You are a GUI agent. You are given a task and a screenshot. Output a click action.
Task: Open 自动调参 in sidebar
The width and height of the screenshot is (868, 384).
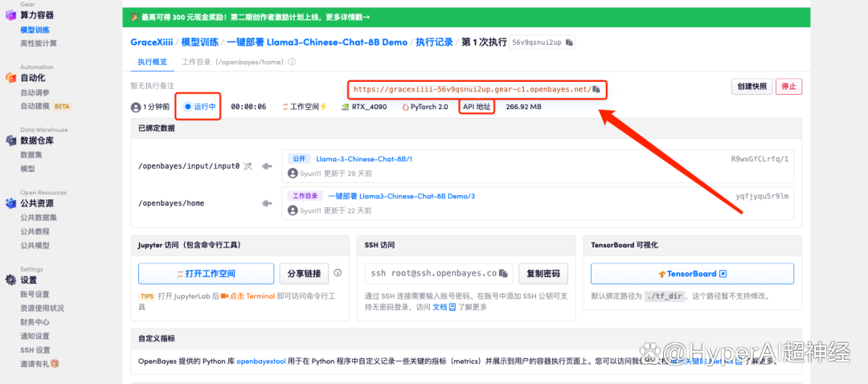35,92
